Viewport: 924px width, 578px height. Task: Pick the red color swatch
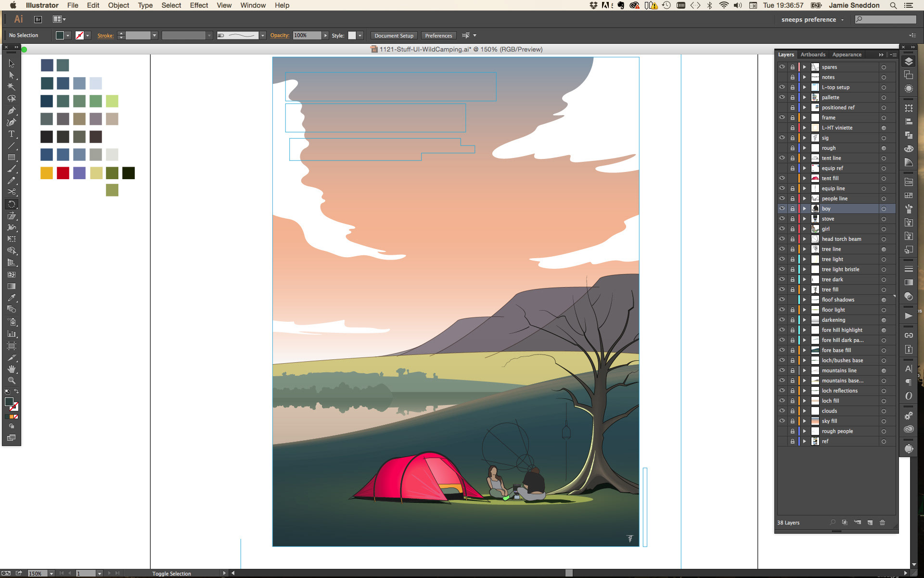63,173
